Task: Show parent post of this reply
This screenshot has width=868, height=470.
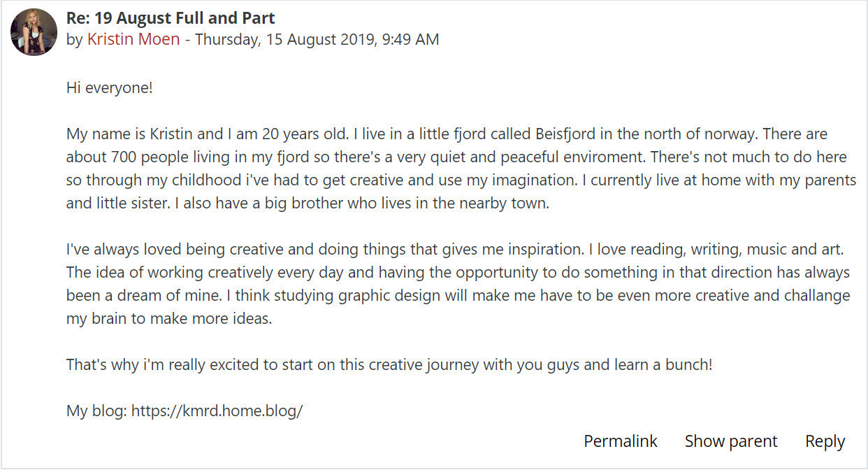Action: [x=731, y=441]
